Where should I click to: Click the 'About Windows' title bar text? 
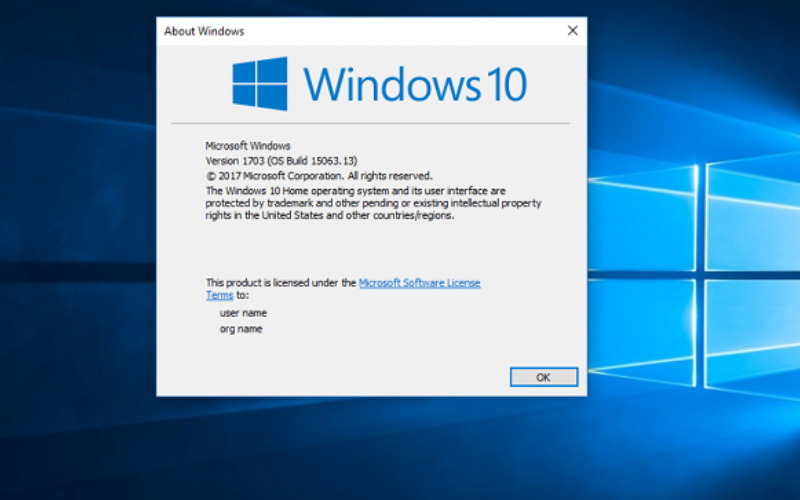tap(204, 31)
